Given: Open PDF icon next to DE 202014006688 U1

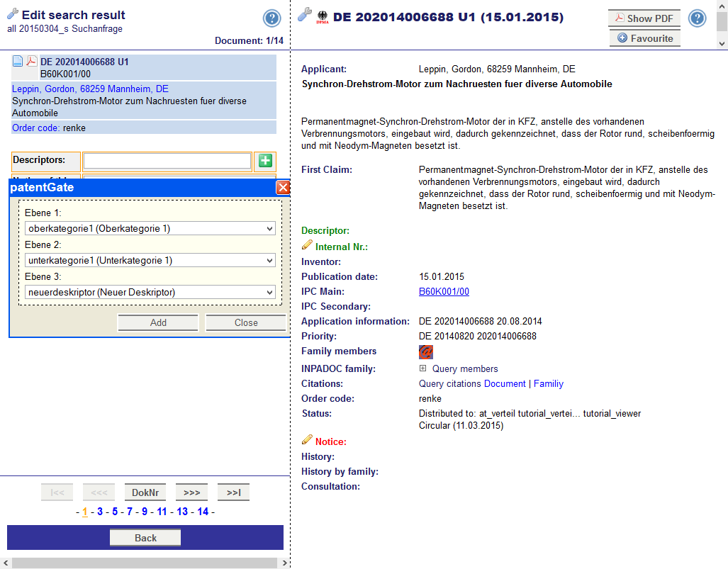Looking at the screenshot, I should [x=32, y=61].
